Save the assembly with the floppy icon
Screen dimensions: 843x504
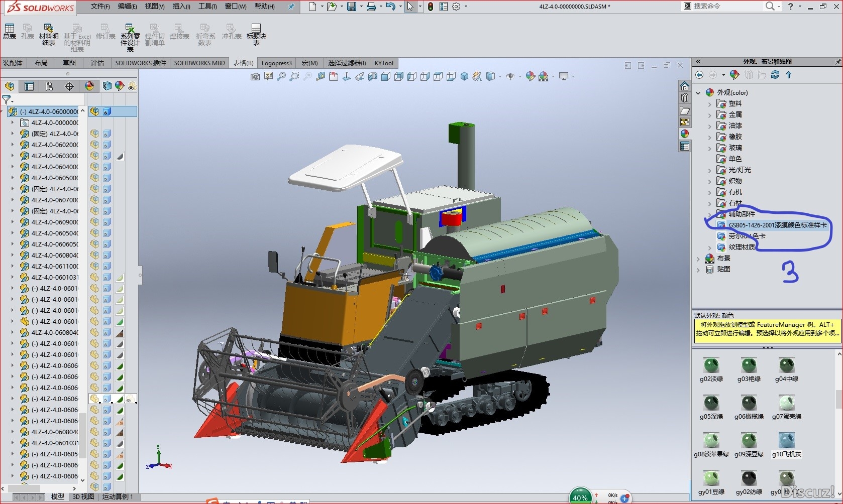click(352, 7)
